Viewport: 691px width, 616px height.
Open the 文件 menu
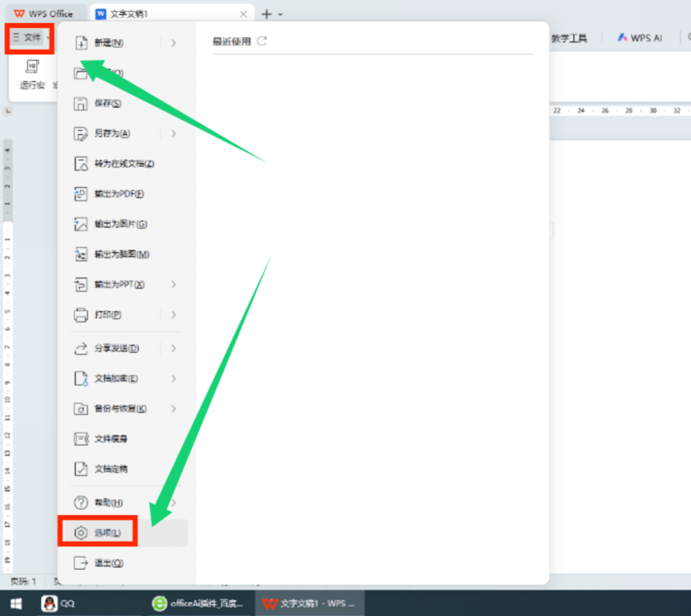[x=29, y=38]
